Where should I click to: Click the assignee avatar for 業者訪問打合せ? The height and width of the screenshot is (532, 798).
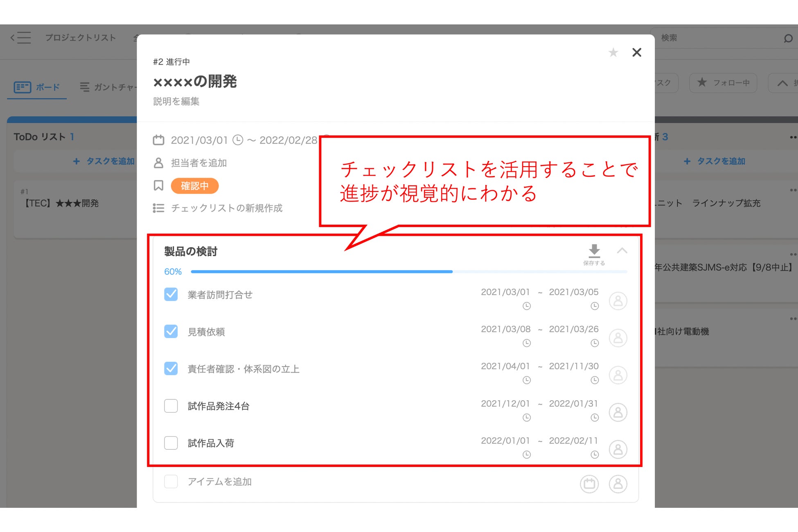[618, 301]
